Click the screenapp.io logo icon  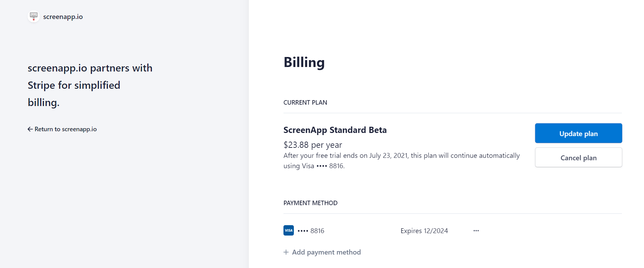[x=34, y=17]
